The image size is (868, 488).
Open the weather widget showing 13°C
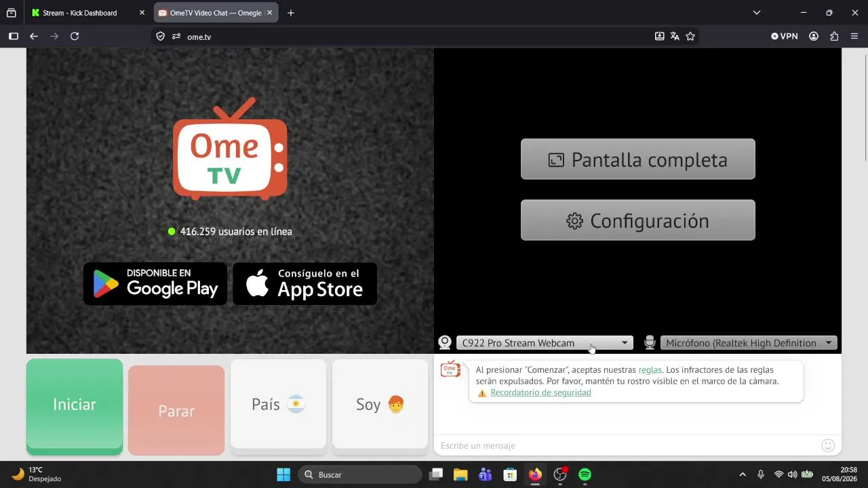coord(37,474)
